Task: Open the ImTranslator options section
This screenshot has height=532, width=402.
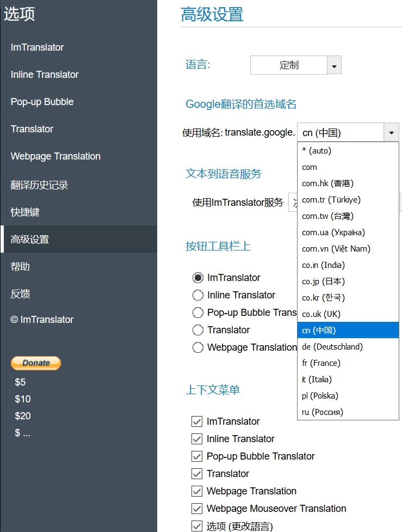Action: tap(38, 47)
